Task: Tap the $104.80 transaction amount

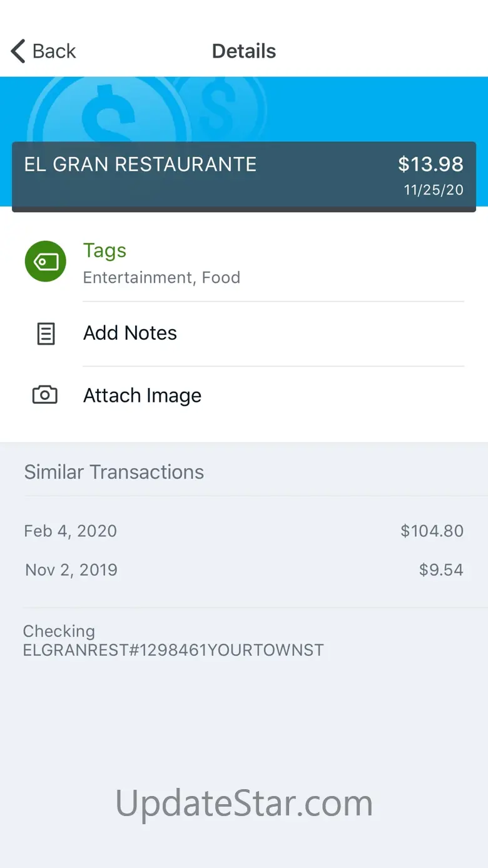Action: [432, 531]
